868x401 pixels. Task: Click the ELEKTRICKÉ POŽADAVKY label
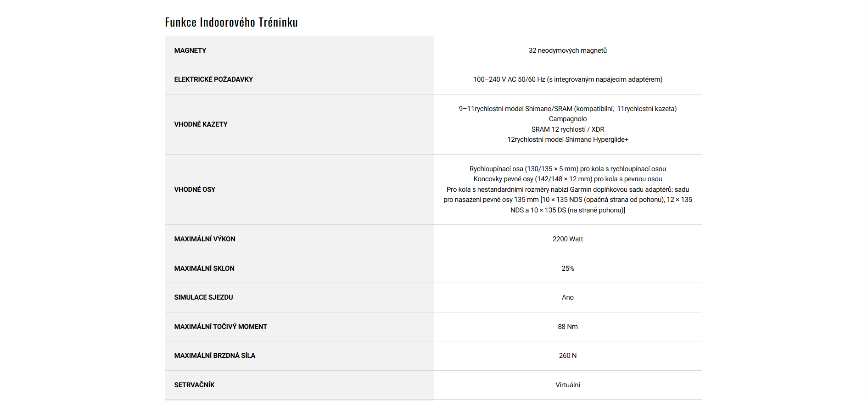pyautogui.click(x=213, y=79)
